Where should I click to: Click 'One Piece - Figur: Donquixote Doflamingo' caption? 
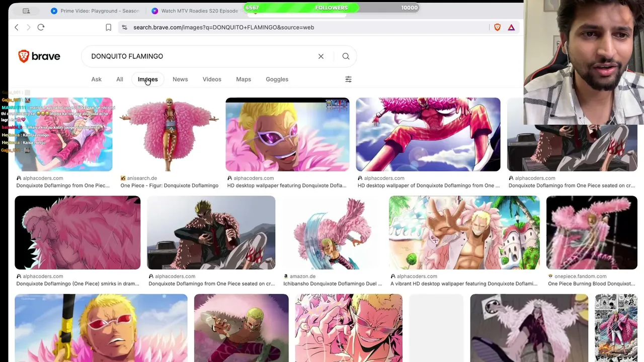(170, 186)
